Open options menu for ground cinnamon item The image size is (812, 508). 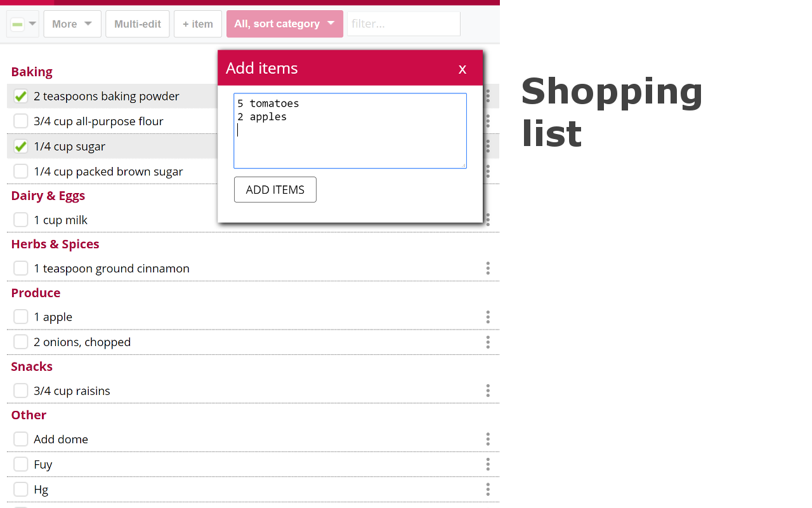(x=488, y=269)
